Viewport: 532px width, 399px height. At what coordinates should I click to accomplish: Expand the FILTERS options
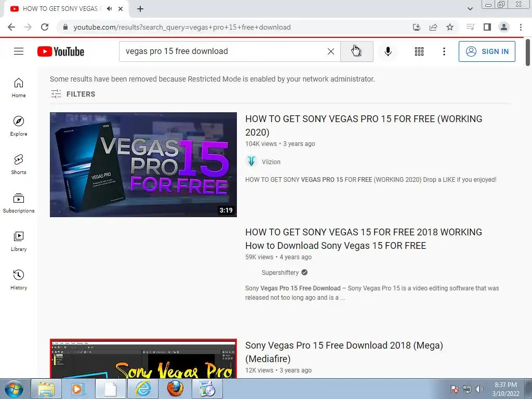(x=73, y=94)
